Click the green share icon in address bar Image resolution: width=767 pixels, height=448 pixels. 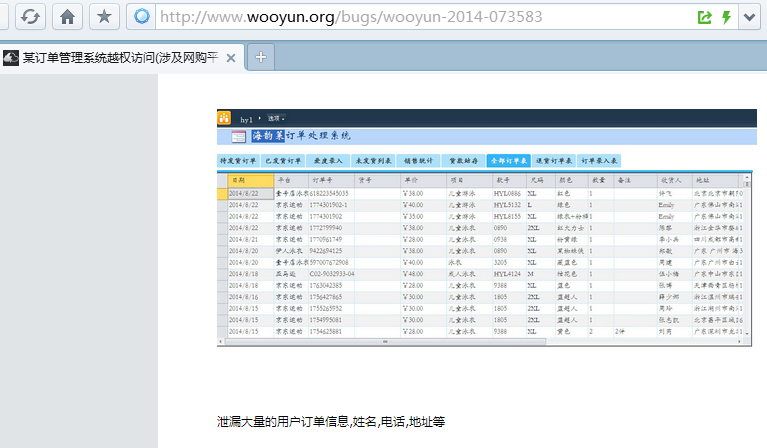tap(705, 17)
